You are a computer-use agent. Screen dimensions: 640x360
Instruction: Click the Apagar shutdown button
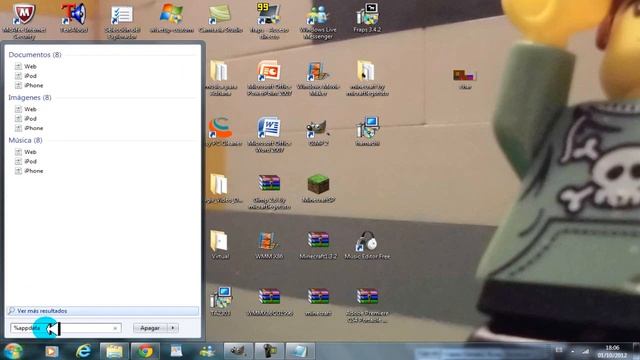point(150,328)
